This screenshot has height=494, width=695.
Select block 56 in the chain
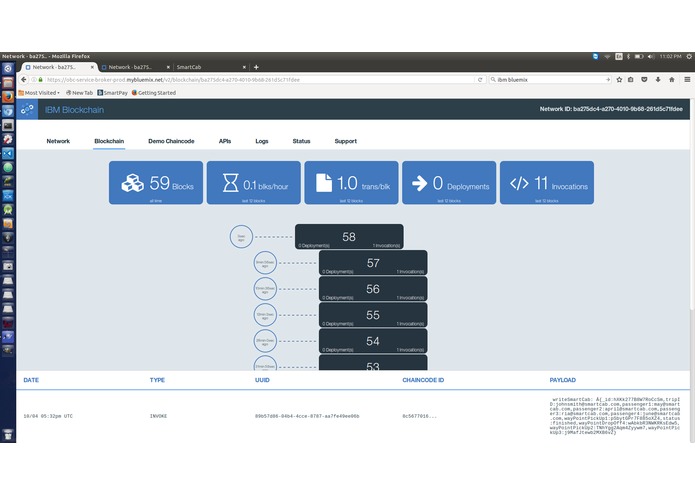pyautogui.click(x=373, y=289)
